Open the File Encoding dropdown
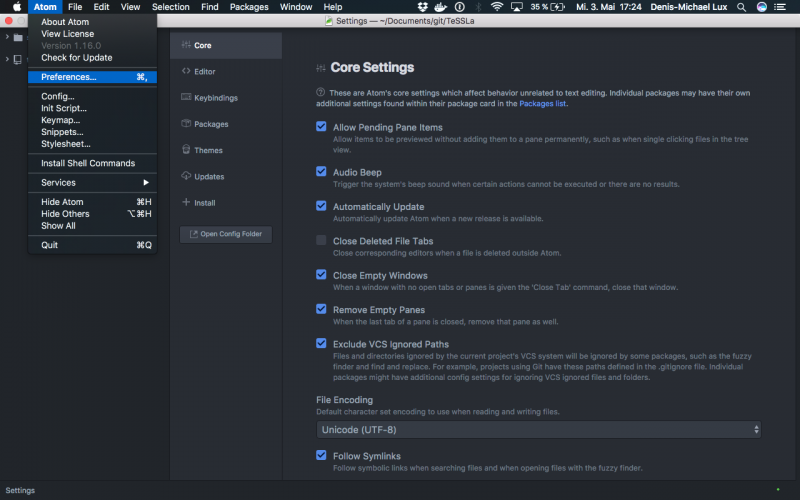The width and height of the screenshot is (800, 500). (x=538, y=430)
